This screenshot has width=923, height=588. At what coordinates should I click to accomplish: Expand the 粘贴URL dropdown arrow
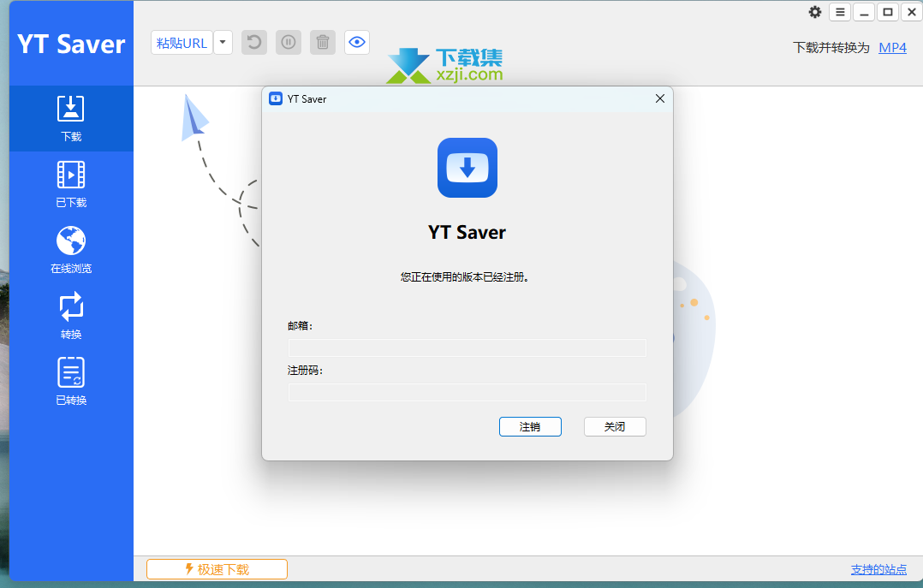223,43
